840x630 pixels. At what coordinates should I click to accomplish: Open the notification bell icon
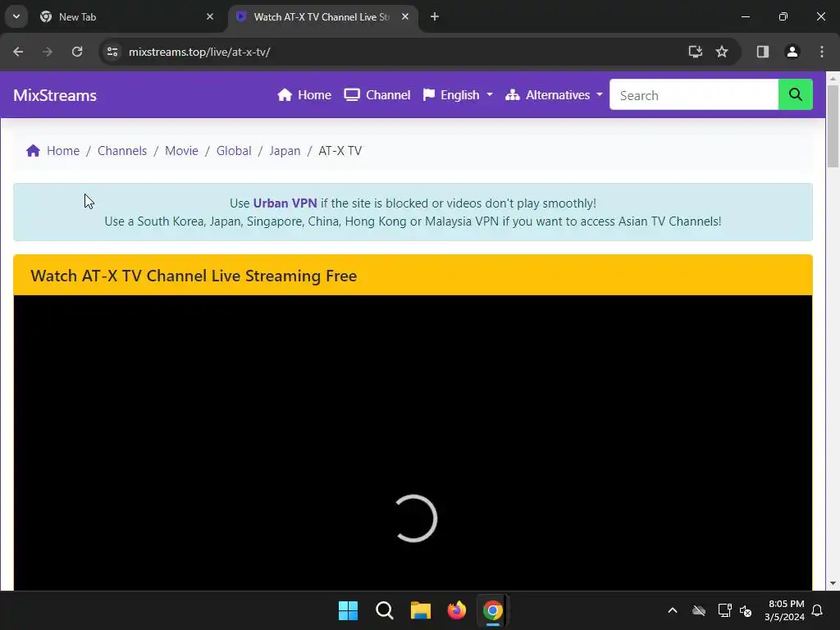(818, 610)
